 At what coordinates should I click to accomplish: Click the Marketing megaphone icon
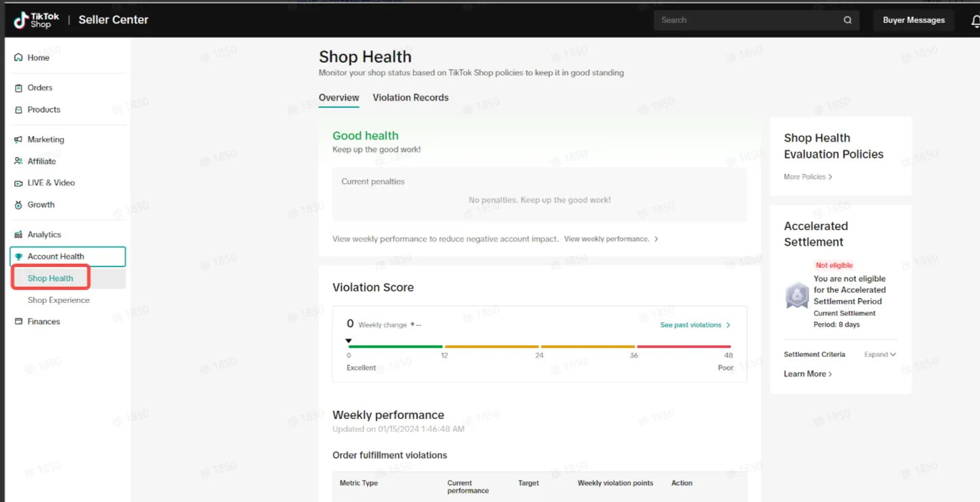pos(18,140)
